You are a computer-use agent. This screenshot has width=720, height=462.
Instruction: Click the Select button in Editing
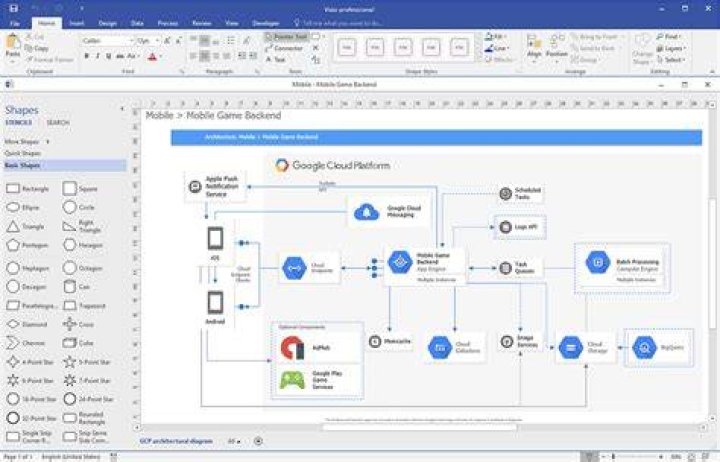[671, 60]
